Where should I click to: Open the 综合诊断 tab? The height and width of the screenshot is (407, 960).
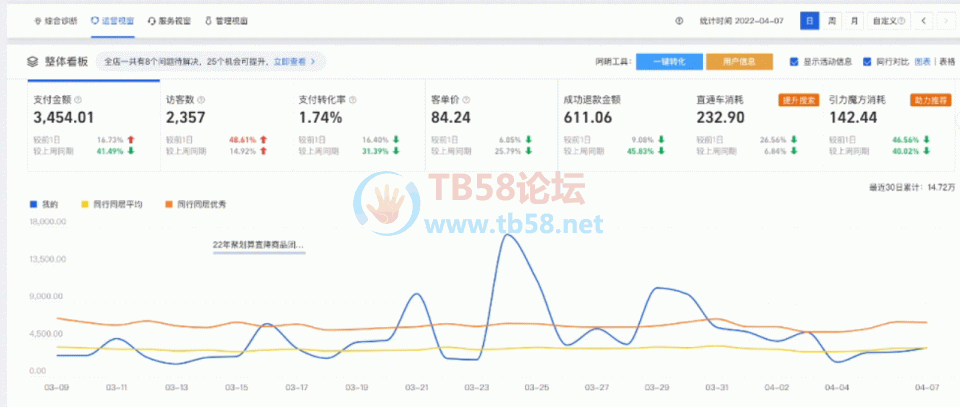[x=56, y=20]
